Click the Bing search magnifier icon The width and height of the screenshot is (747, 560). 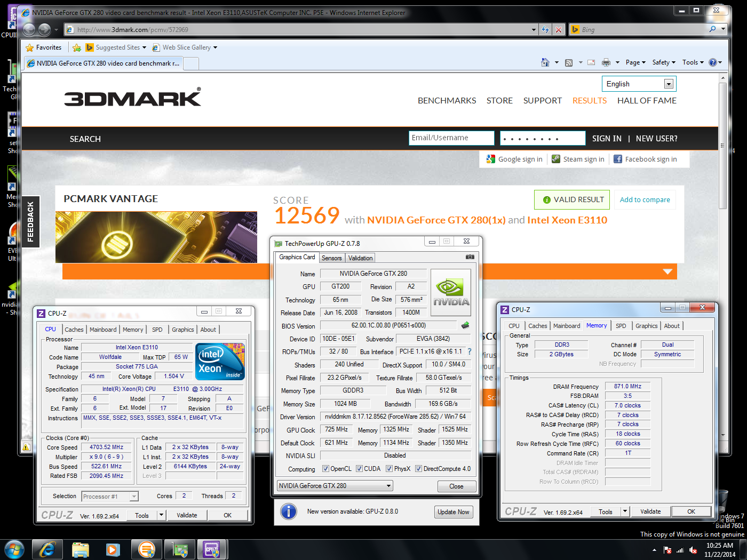pos(712,29)
